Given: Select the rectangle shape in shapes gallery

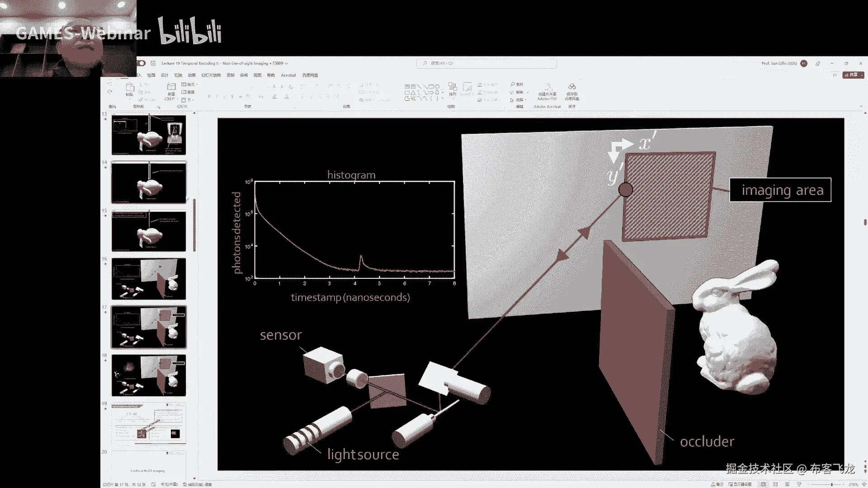Looking at the screenshot, I should coord(431,86).
